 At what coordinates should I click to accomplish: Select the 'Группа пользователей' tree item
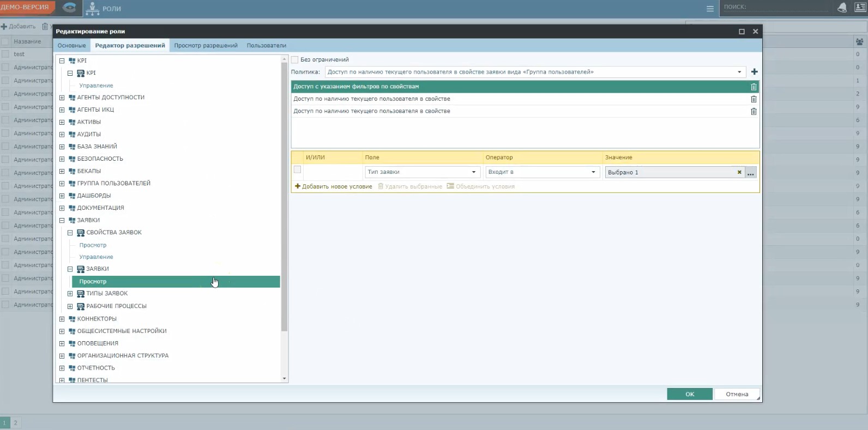114,184
